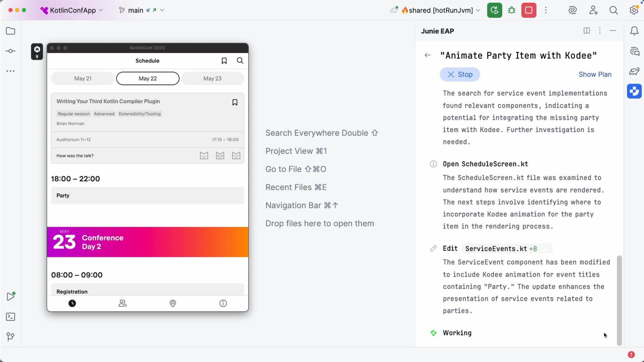Screen dimensions: 644x362
Task: Click info icon beside Open ScheduleScreen.kt
Action: [x=433, y=164]
